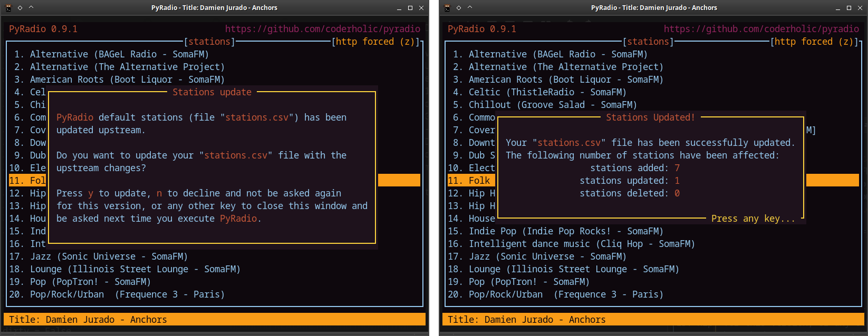
Task: Click 'n' key hint in Stations update dialog
Action: (x=159, y=194)
